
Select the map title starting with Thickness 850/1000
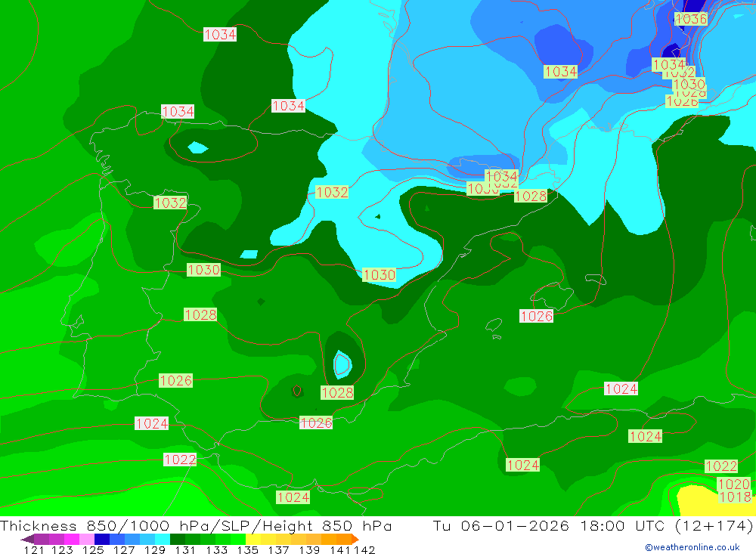pyautogui.click(x=196, y=525)
